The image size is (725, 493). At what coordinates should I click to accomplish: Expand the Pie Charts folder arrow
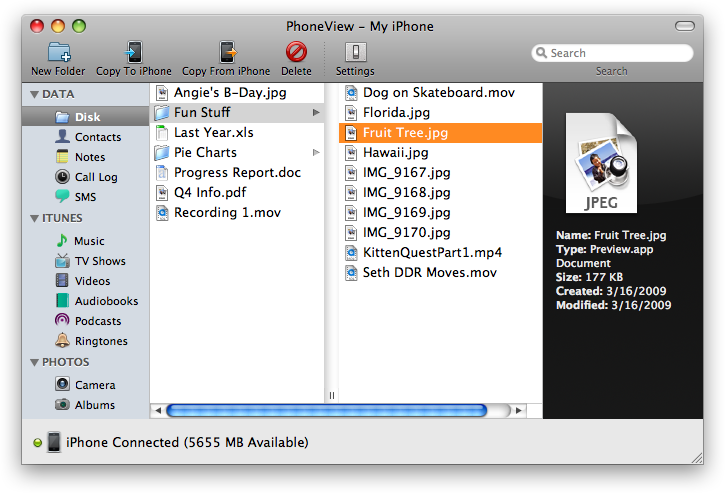[x=316, y=152]
